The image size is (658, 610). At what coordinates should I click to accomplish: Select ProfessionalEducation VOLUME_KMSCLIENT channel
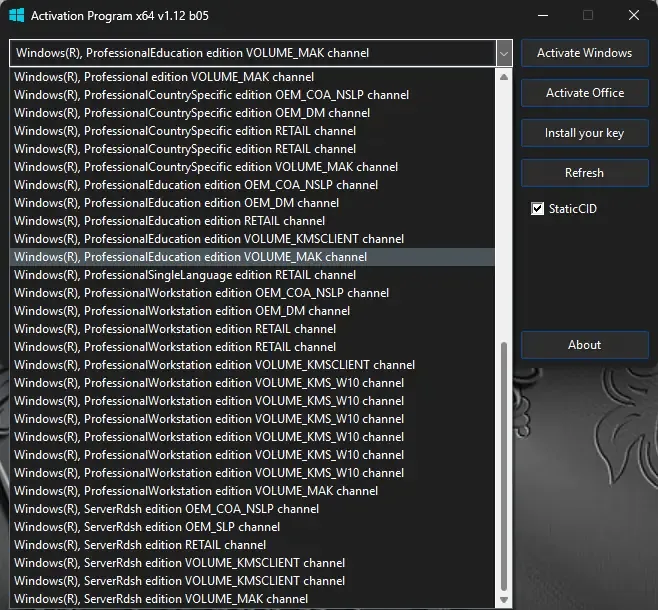[252, 239]
